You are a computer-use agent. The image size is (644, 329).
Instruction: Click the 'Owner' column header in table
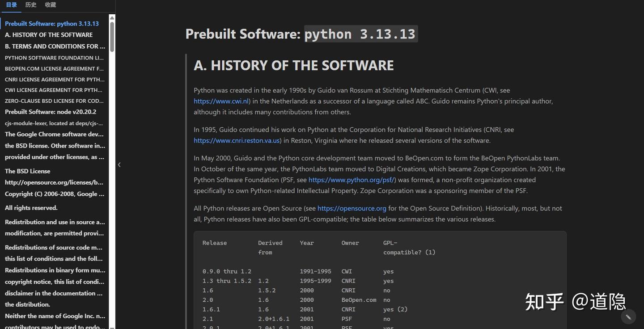[x=350, y=243]
